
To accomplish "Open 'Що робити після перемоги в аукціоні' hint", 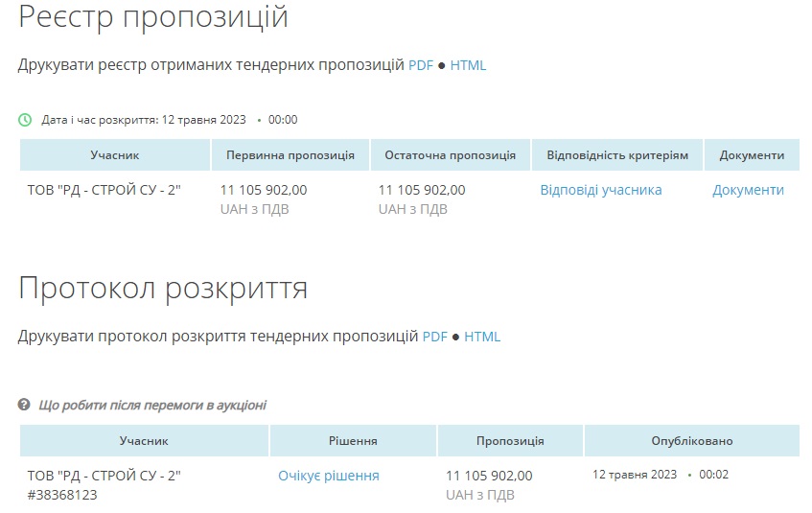I will point(152,406).
